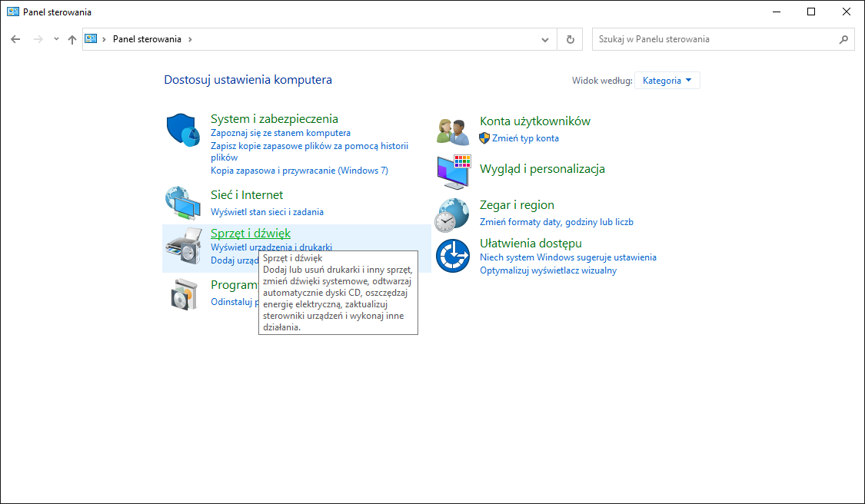Maximize the Panel sterowania window
865x504 pixels.
pyautogui.click(x=811, y=12)
